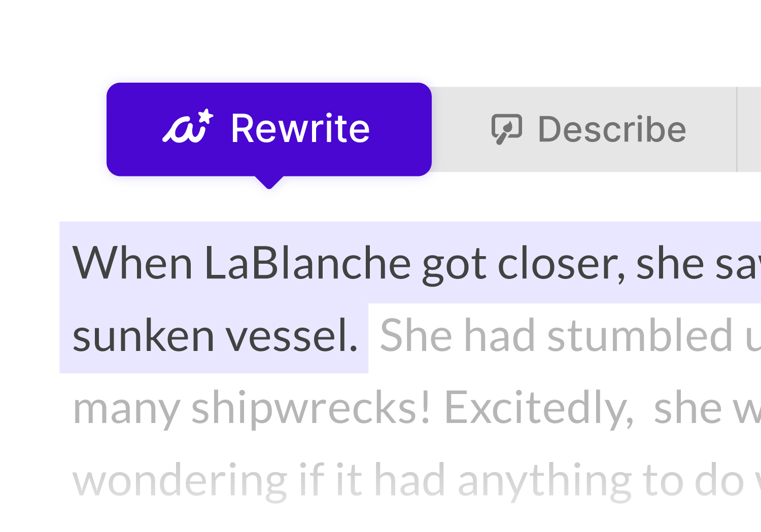Click the name "LaBlanche" in text
The image size is (761, 532).
tap(307, 263)
